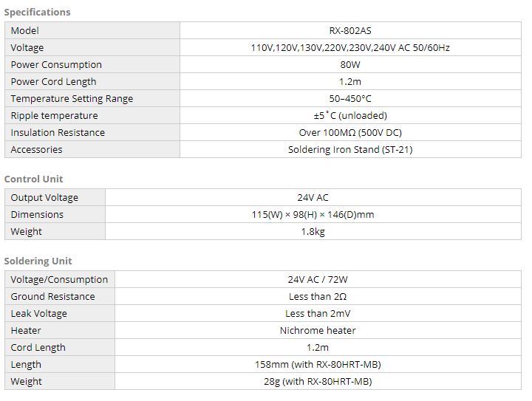Select the 80W power consumption value
Image resolution: width=532 pixels, height=401 pixels.
[x=350, y=65]
